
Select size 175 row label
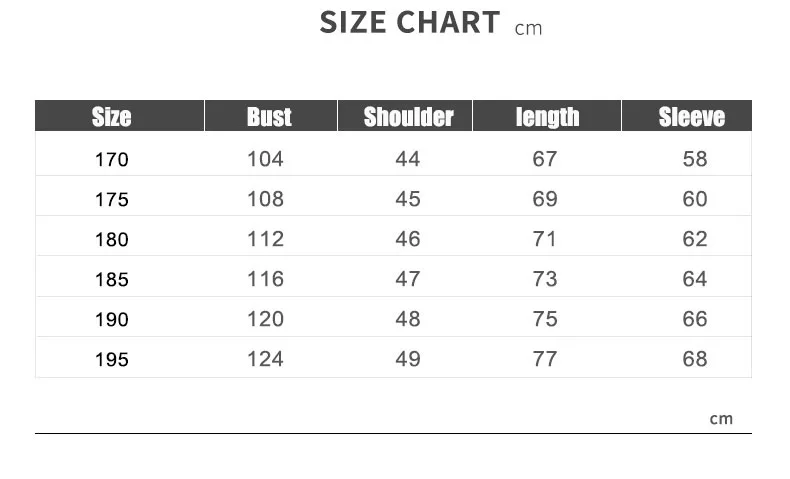tap(112, 199)
